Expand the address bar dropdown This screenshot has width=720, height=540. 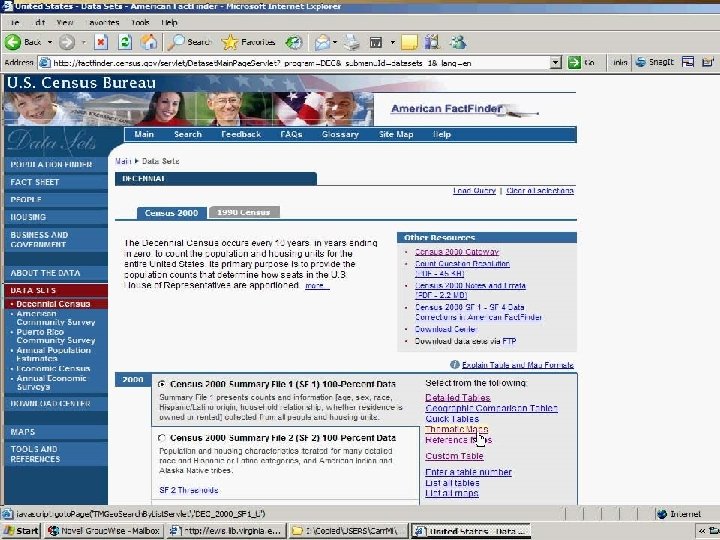point(556,62)
